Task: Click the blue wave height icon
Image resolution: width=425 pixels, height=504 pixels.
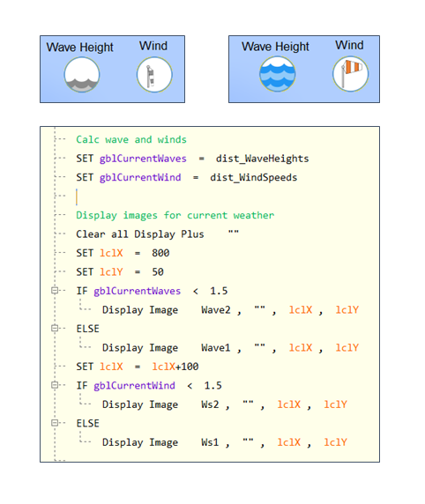Action: (x=278, y=74)
